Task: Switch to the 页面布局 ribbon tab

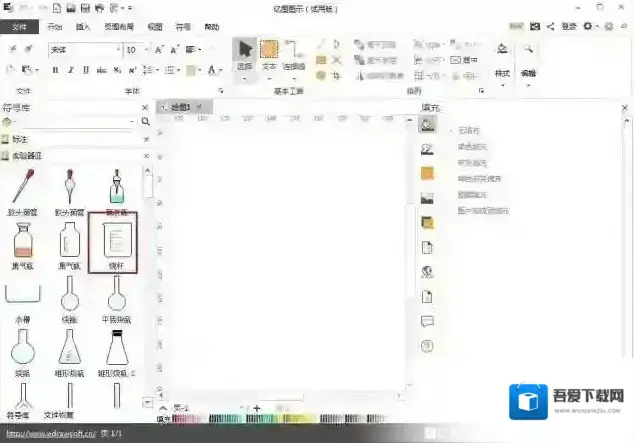Action: [x=119, y=27]
